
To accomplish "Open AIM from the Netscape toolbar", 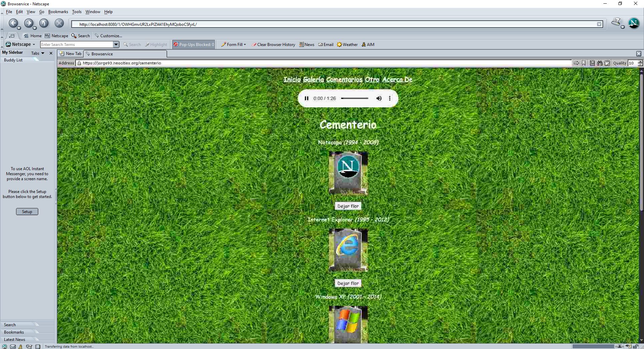I will (368, 44).
